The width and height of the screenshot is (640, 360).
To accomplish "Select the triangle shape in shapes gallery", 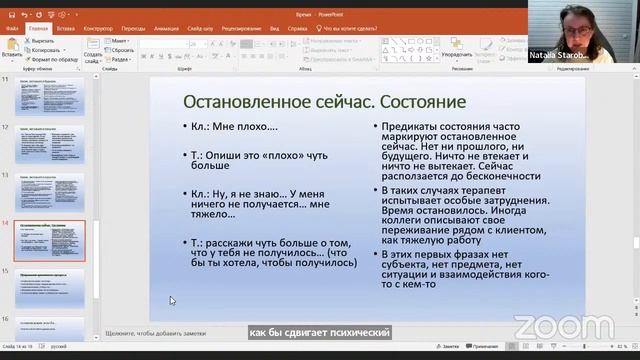I will pos(385,50).
